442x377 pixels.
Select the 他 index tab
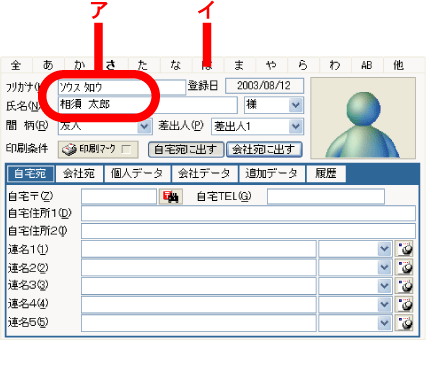[399, 65]
